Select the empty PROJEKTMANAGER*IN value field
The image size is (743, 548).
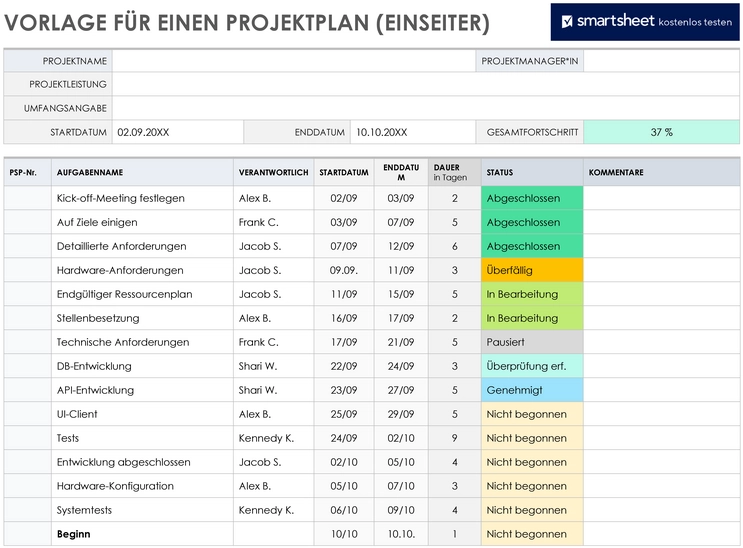click(x=661, y=61)
